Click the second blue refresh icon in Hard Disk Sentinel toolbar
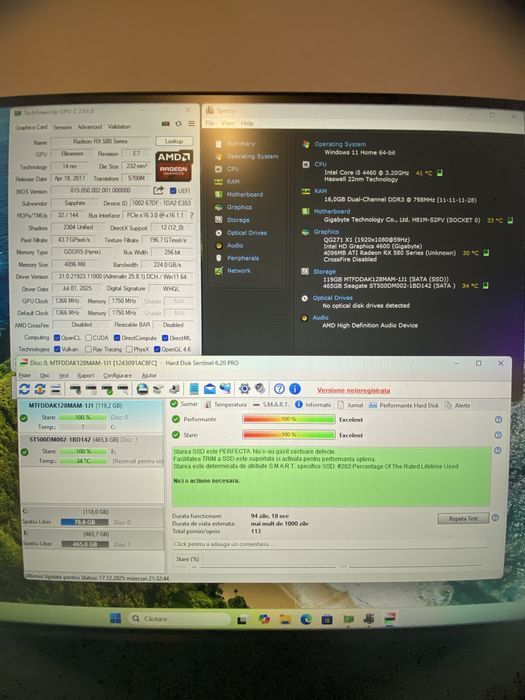This screenshot has width=525, height=700. [40, 389]
